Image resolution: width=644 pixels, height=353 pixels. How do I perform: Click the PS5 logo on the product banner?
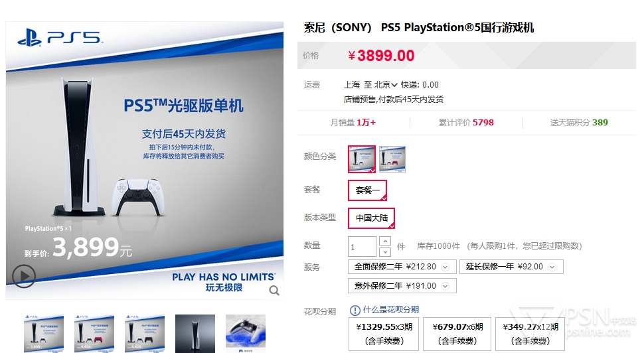coord(60,38)
